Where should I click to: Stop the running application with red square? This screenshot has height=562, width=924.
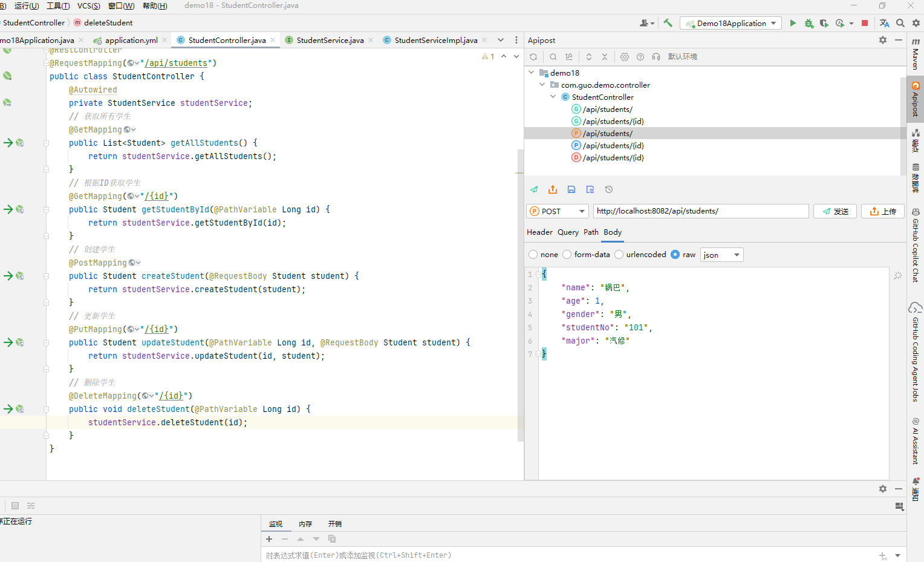point(865,23)
